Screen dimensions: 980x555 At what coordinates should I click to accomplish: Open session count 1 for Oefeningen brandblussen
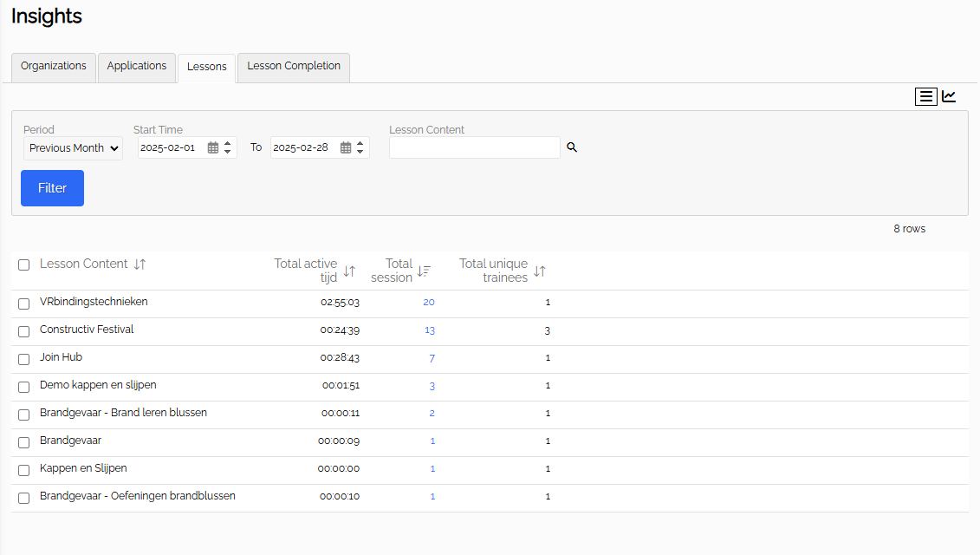coord(432,497)
